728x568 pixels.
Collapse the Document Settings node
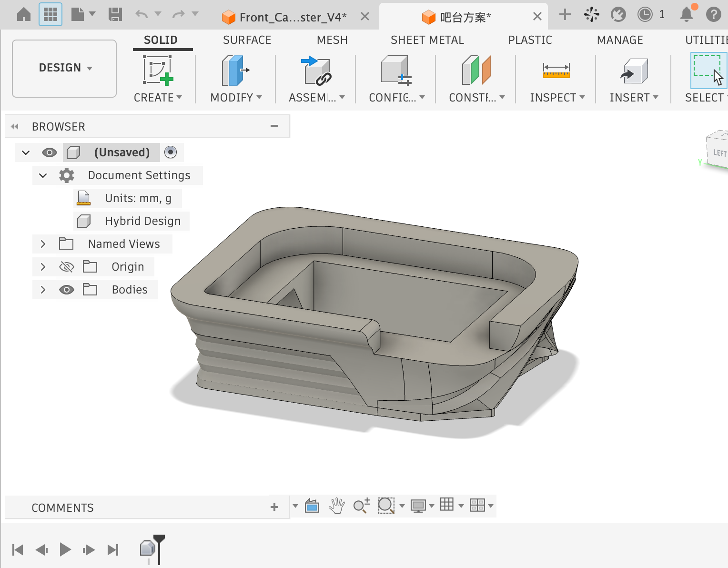(x=43, y=175)
